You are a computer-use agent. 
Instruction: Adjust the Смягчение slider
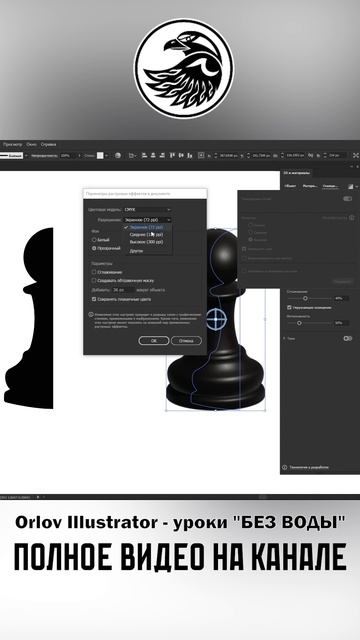305,298
